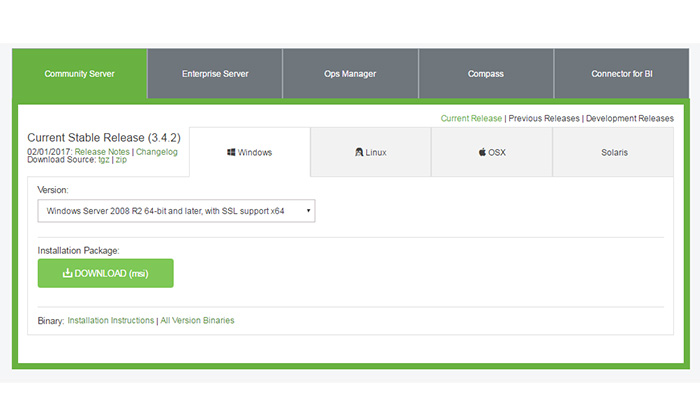Screen dimensions: 700x400
Task: Go to the Compass tab
Action: tap(486, 74)
